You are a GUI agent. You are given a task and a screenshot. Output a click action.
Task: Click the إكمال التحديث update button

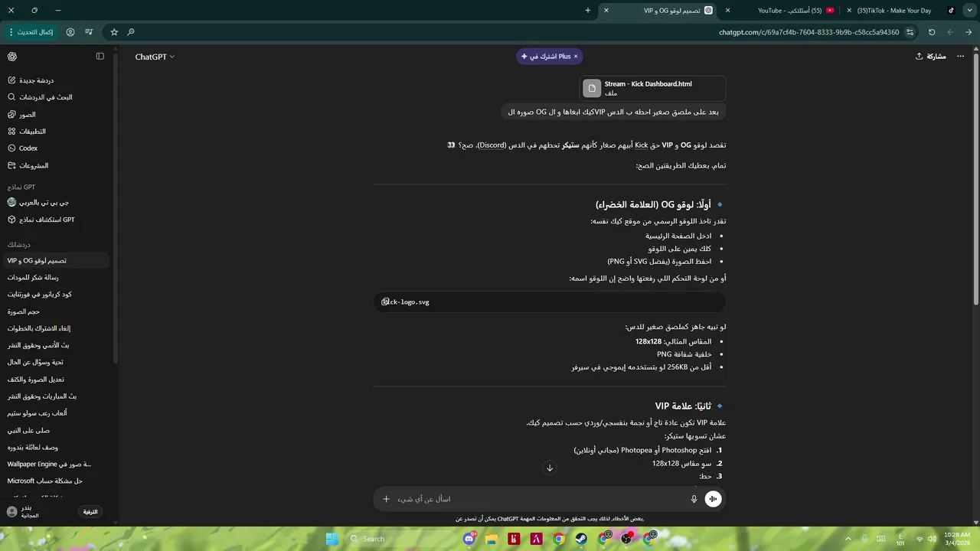(x=31, y=32)
